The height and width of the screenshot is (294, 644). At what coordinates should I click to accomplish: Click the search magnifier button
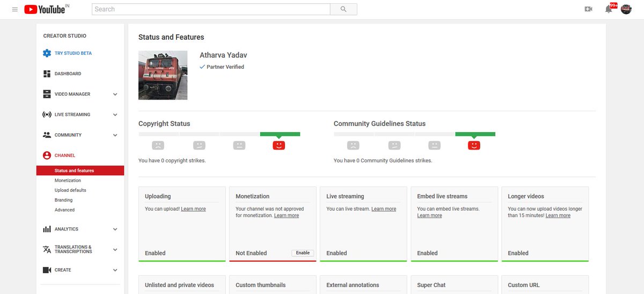(x=343, y=9)
